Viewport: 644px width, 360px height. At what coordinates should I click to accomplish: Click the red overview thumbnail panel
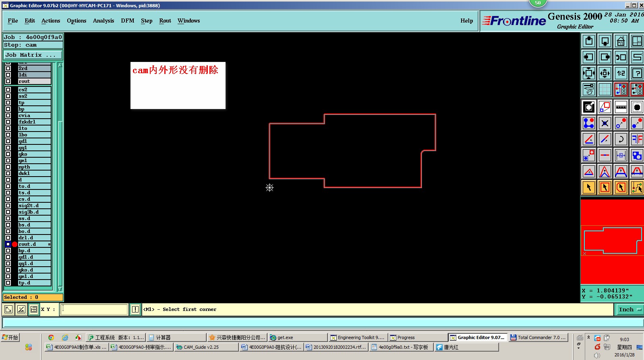click(612, 241)
